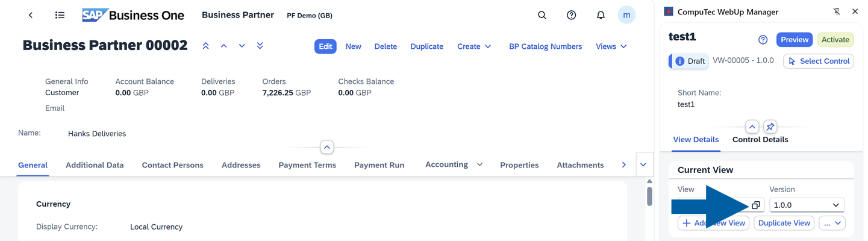The image size is (868, 241).
Task: Click the Activate button
Action: pyautogui.click(x=835, y=40)
